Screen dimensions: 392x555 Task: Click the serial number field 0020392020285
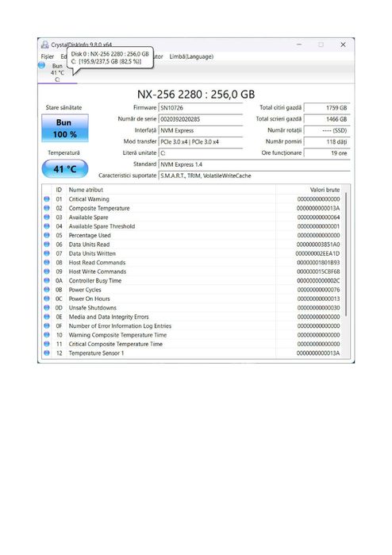coord(201,119)
